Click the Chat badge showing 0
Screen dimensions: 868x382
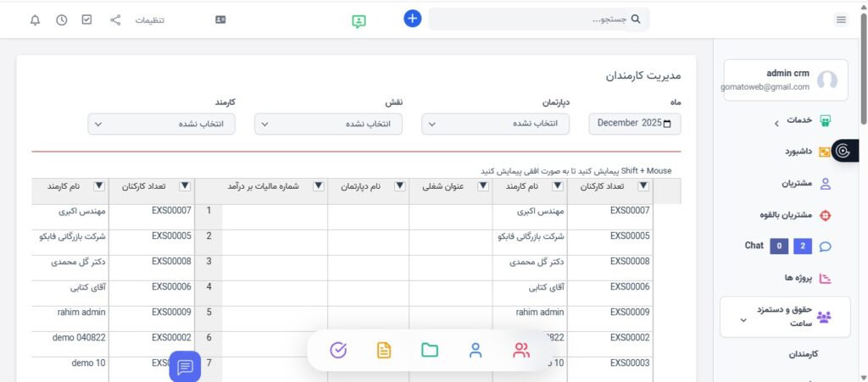(779, 246)
